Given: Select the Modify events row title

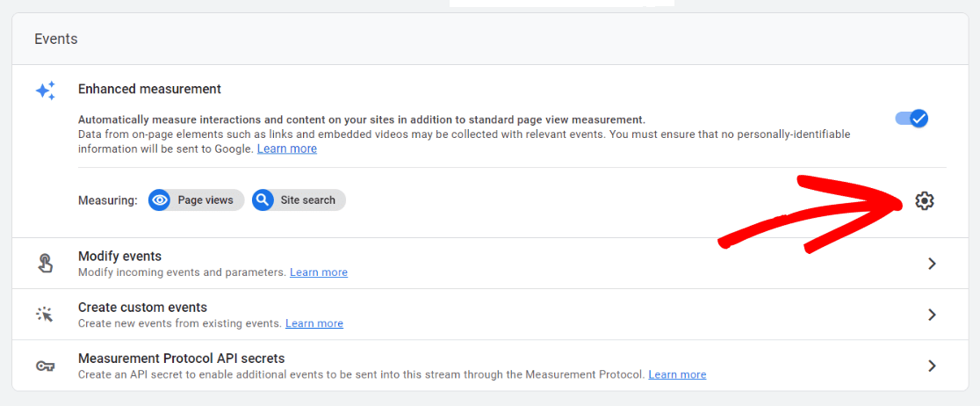Looking at the screenshot, I should (119, 257).
